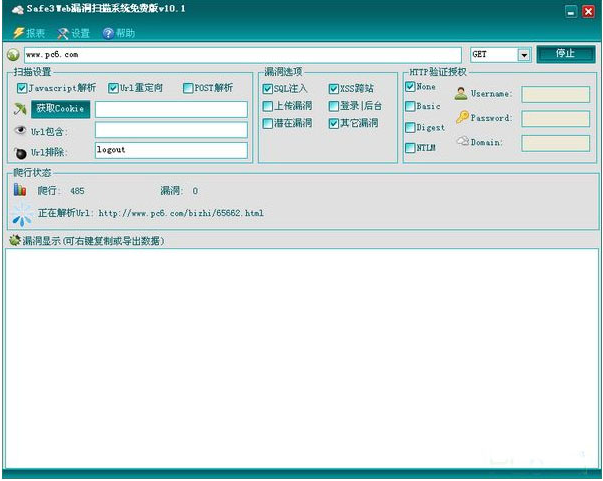603x481 pixels.
Task: Click the question mark 帮助 icon
Action: [x=108, y=33]
